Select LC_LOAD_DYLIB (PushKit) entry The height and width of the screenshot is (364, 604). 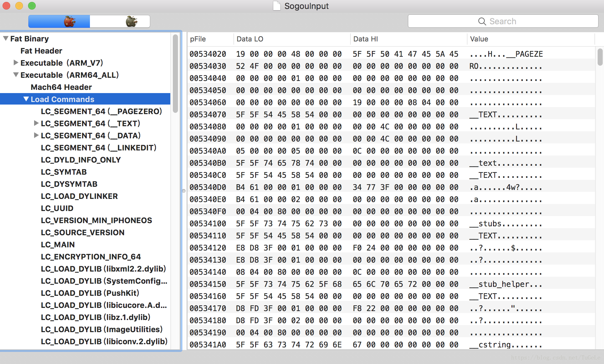(x=90, y=293)
